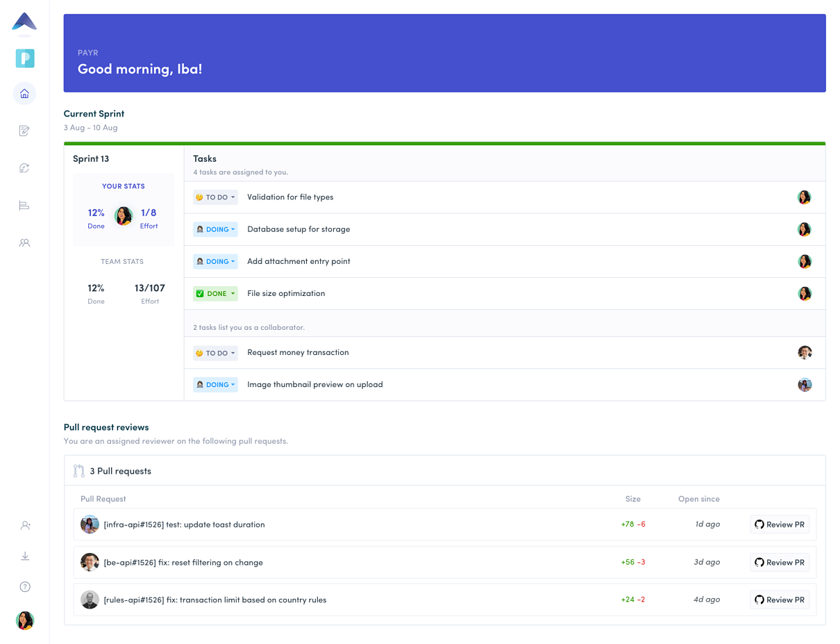
Task: Open status dropdown for Request money transaction
Action: [215, 353]
